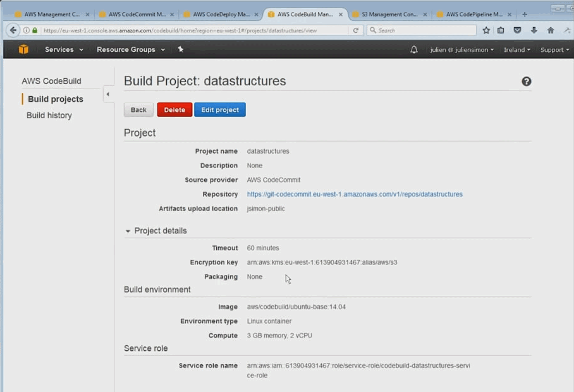The height and width of the screenshot is (392, 574).
Task: Open the bookmarks list icon
Action: tap(501, 30)
